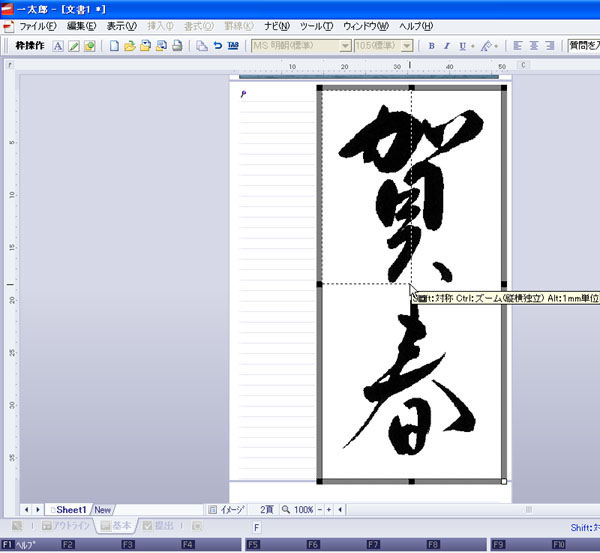Click the New document icon
Viewport: 600px width, 553px height.
click(x=114, y=46)
